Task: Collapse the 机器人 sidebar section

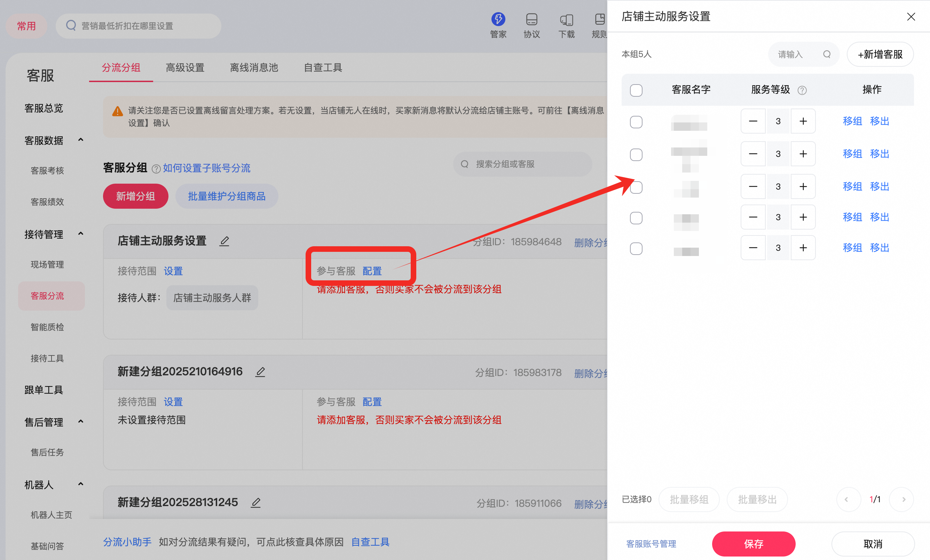Action: [x=80, y=484]
